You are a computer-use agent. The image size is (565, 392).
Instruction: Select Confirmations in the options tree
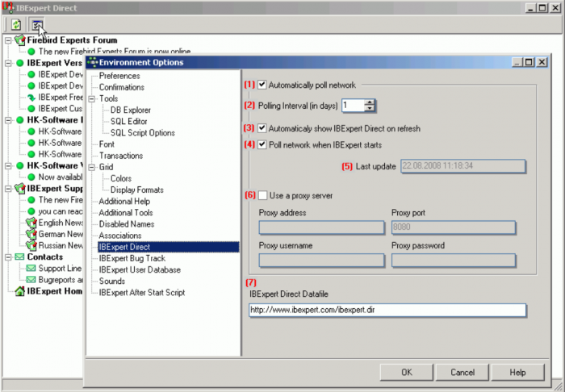point(121,87)
